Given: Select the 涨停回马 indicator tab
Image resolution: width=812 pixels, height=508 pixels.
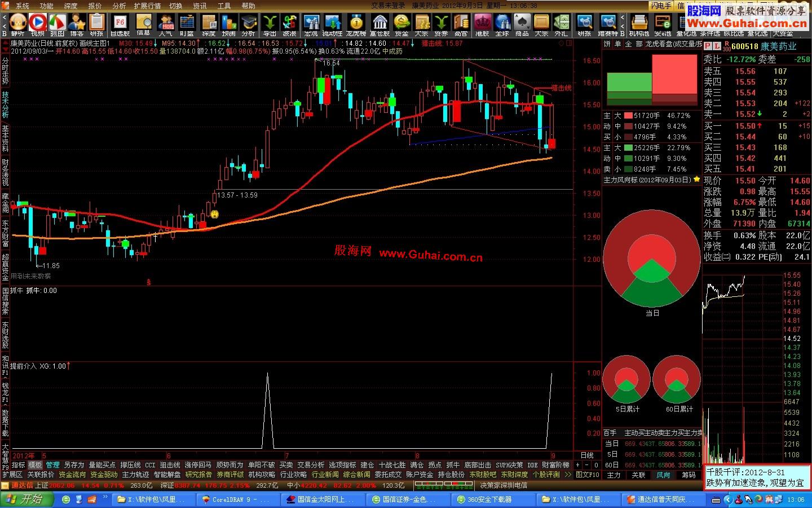Looking at the screenshot, I should click(198, 465).
